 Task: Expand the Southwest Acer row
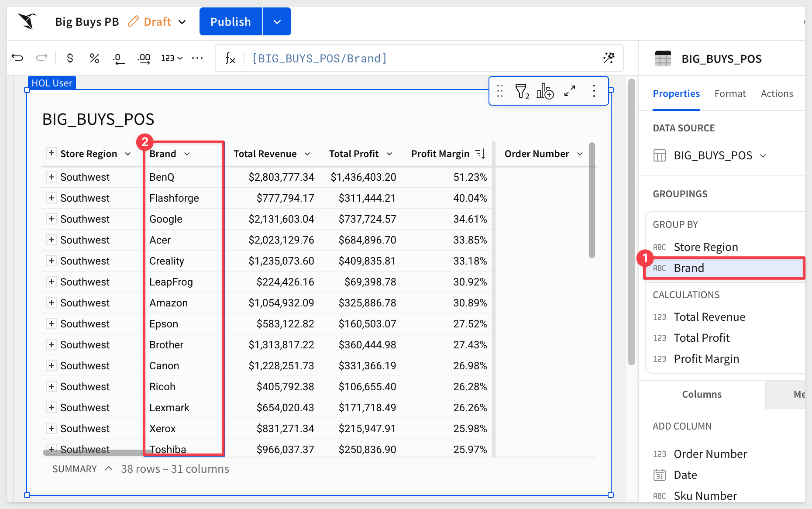click(52, 240)
